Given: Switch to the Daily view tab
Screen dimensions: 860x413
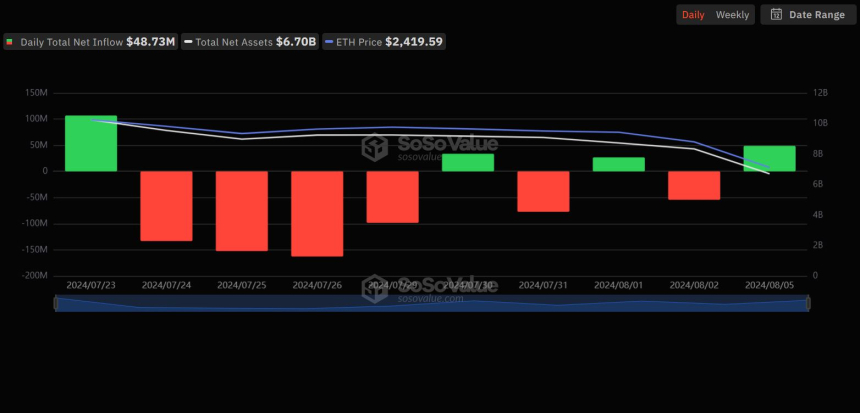Looking at the screenshot, I should (x=692, y=15).
